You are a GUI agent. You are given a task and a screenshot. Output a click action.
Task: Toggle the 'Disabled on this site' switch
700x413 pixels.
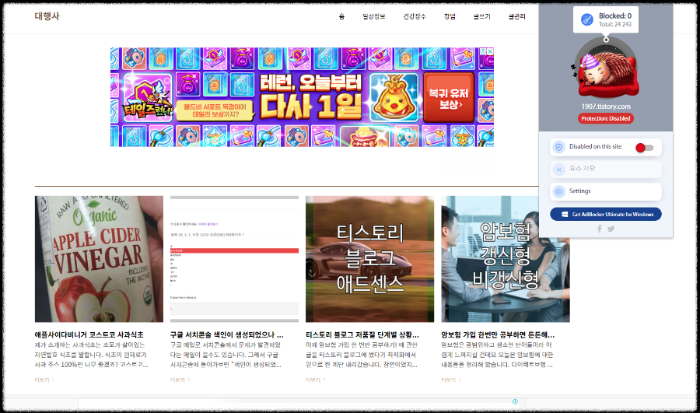644,147
